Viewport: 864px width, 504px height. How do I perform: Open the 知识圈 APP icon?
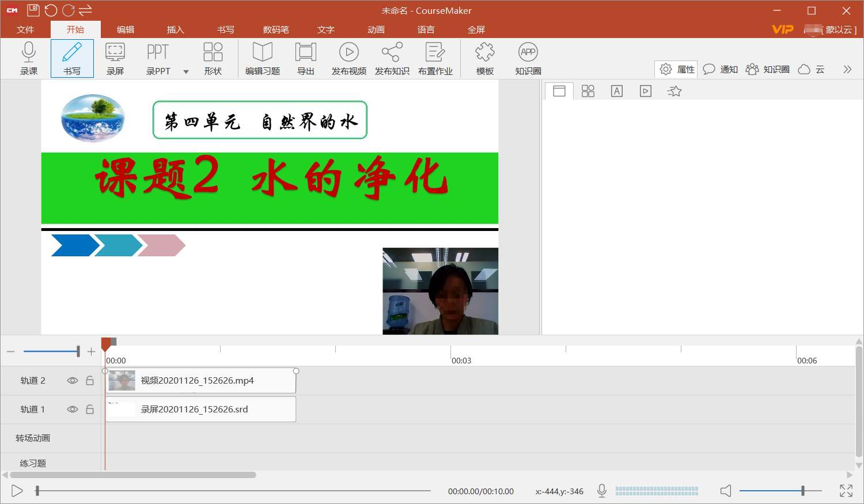click(528, 58)
